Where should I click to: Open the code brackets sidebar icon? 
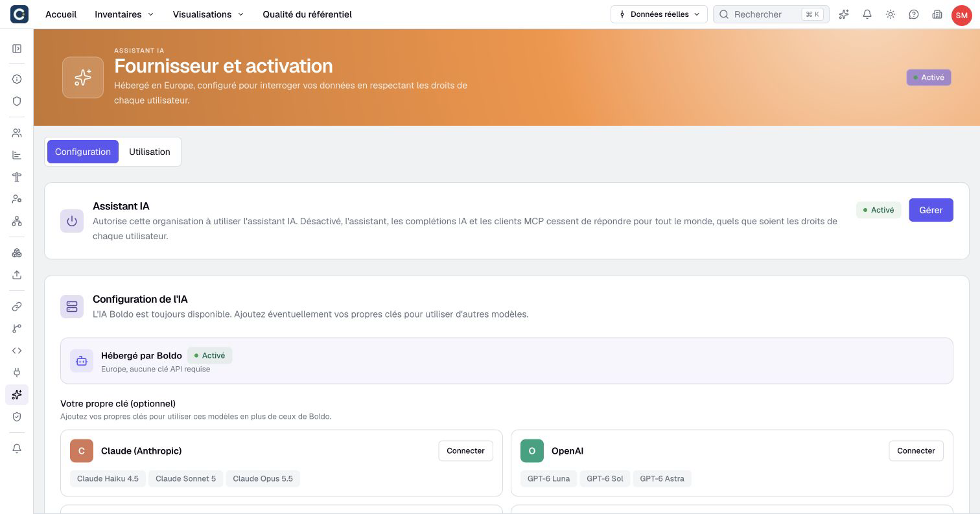[x=17, y=351]
